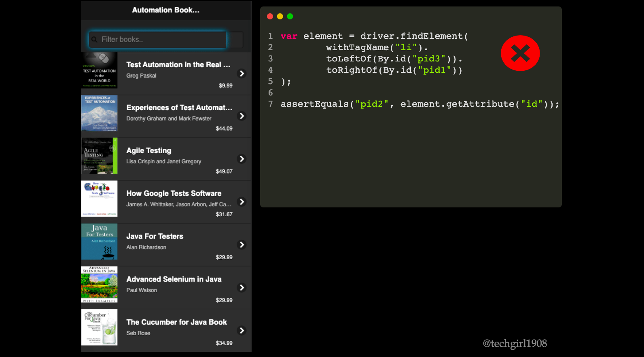Click the Experiences of Test Automation cover
This screenshot has width=644, height=357.
point(100,114)
